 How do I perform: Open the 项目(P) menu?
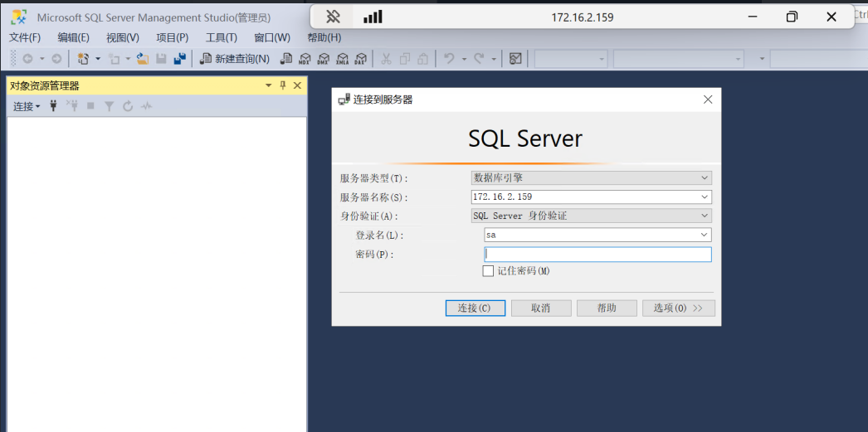coord(172,37)
